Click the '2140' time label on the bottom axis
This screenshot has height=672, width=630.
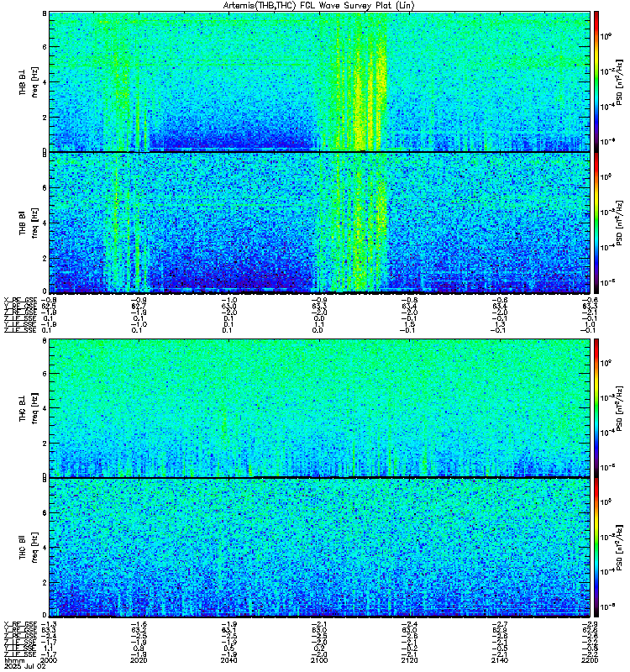coord(500,660)
